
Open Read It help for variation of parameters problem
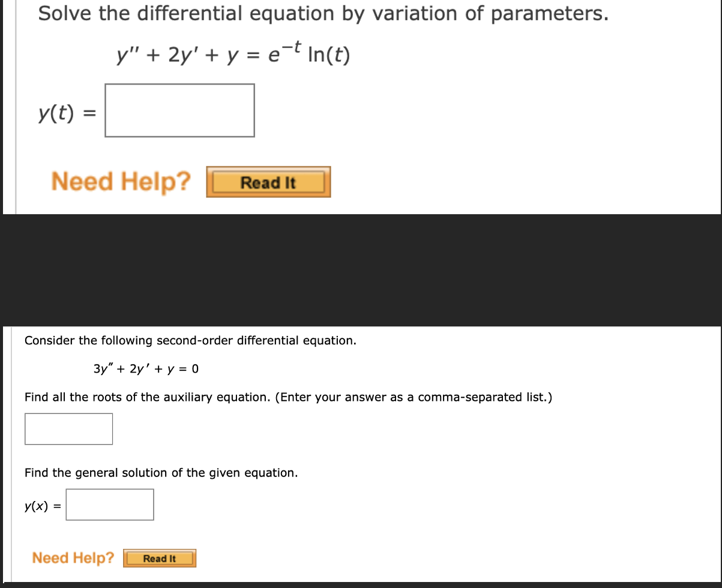coord(268,181)
